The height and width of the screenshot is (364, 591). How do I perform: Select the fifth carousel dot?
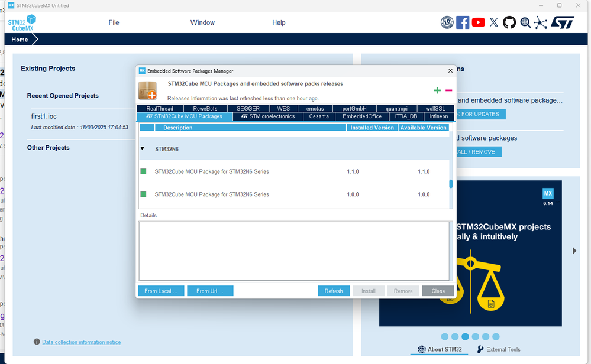[486, 336]
